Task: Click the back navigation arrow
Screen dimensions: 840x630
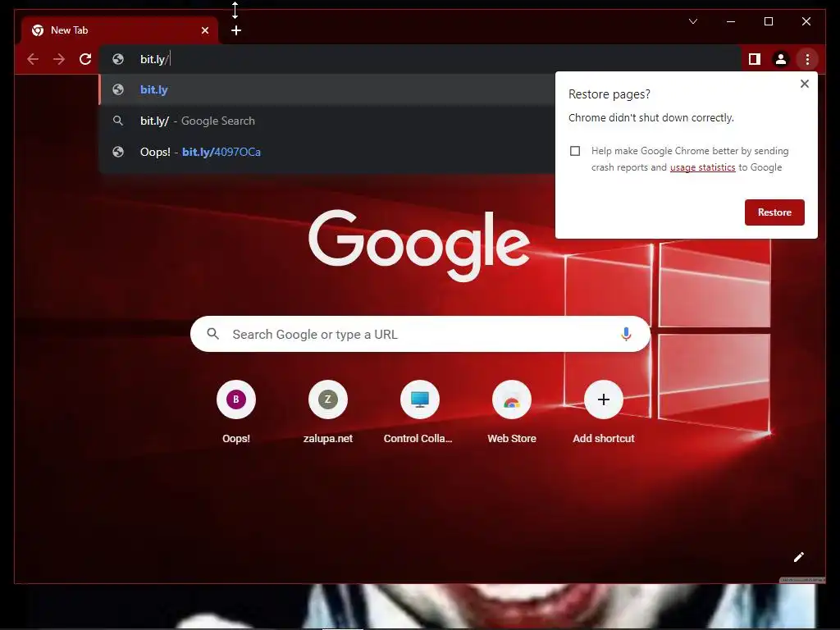Action: (x=33, y=59)
